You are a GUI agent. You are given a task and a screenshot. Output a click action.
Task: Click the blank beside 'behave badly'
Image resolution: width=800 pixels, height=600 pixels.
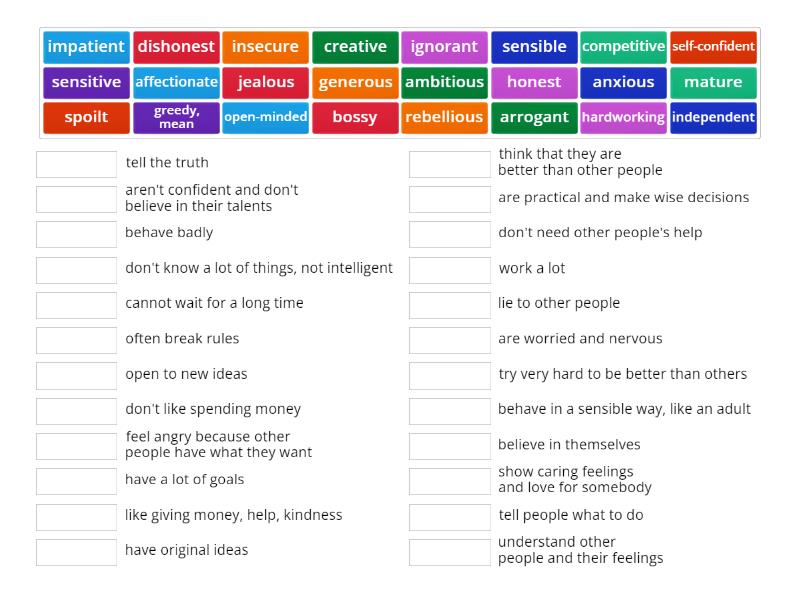pos(74,233)
